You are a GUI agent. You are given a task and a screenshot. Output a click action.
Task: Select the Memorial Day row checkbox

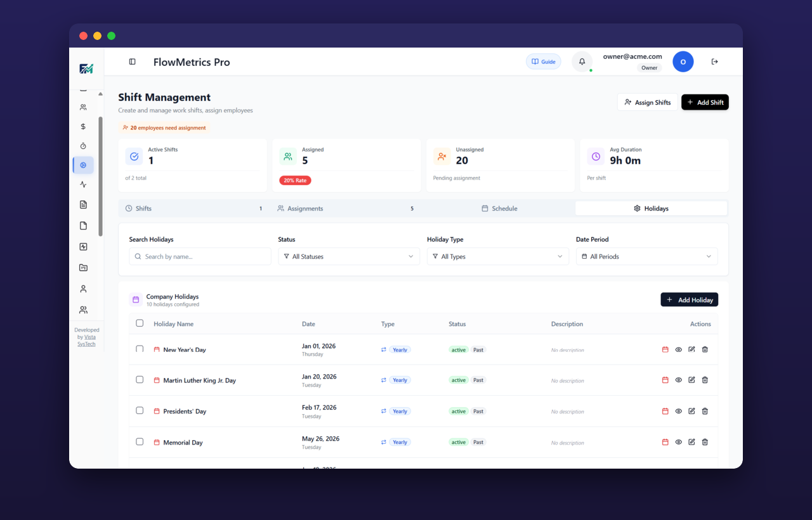click(x=140, y=442)
